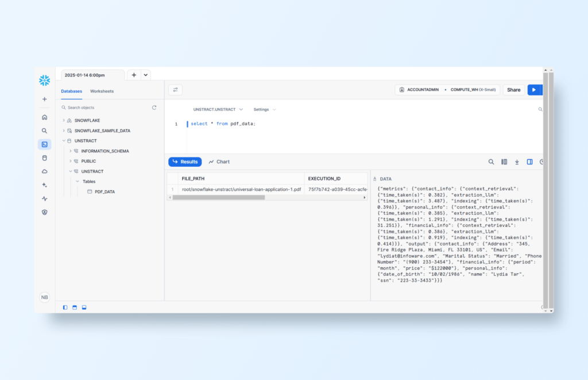Open the UNSTRACT.UNSTRACT context dropdown
The image size is (588, 380).
pyautogui.click(x=218, y=109)
